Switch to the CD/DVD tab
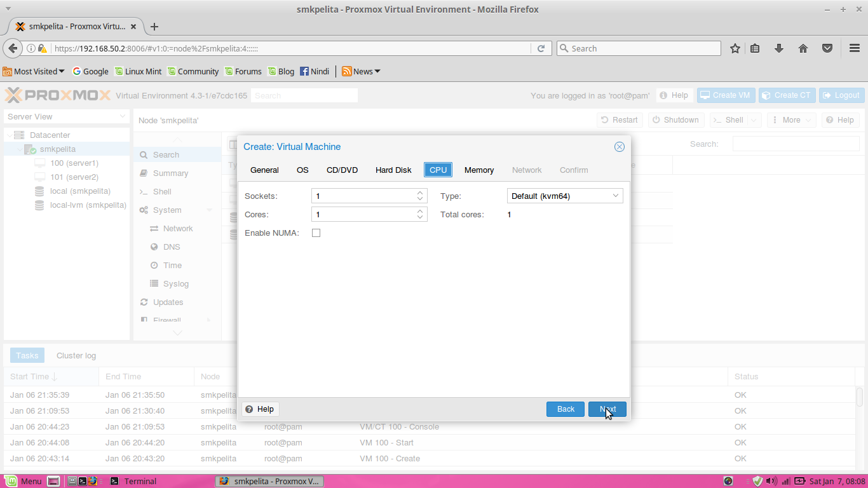Screen dimensions: 868x488 pos(342,170)
